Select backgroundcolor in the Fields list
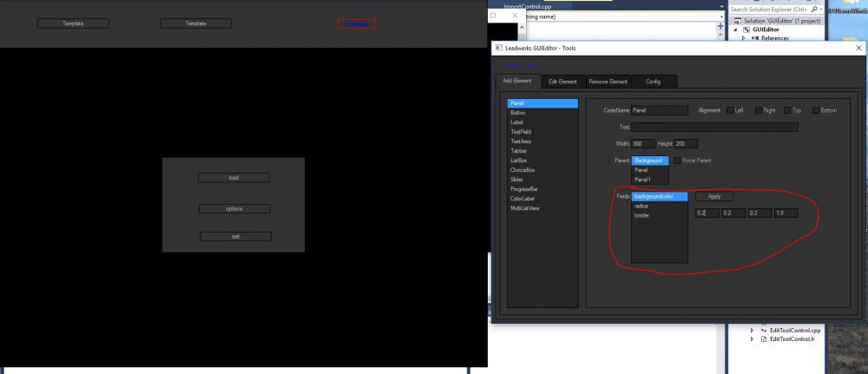The width and height of the screenshot is (868, 374). pos(659,197)
